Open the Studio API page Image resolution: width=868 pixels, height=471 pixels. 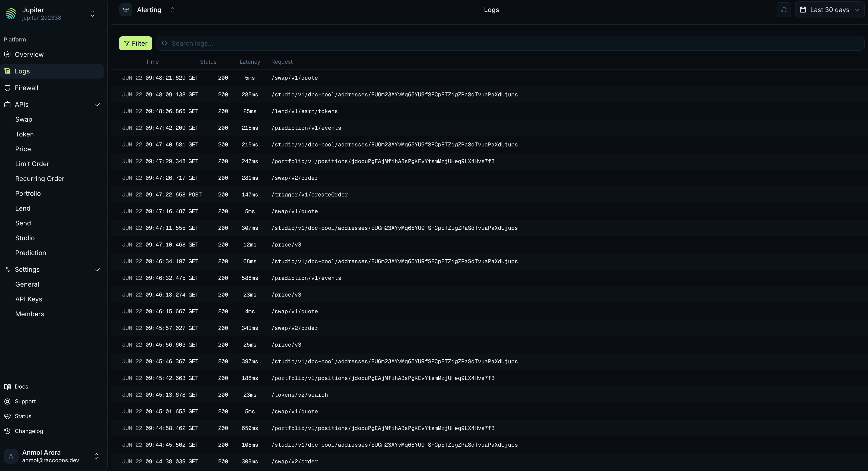[x=25, y=238]
